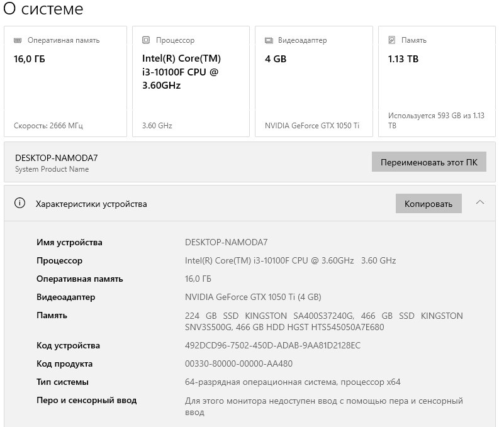Screen dimensions: 504x427
Task: Click NVIDIA GeForce GTX 1050 Ti card caption
Action: tap(312, 126)
